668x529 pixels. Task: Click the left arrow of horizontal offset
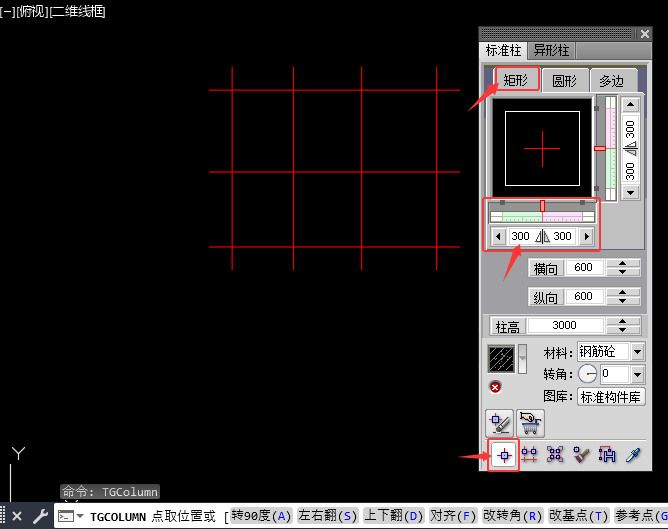click(498, 236)
